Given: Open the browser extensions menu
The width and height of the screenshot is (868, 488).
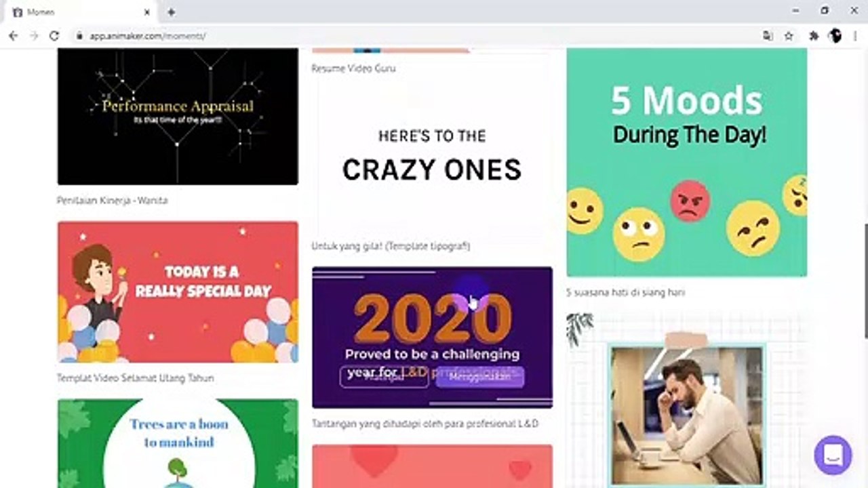Looking at the screenshot, I should (814, 36).
